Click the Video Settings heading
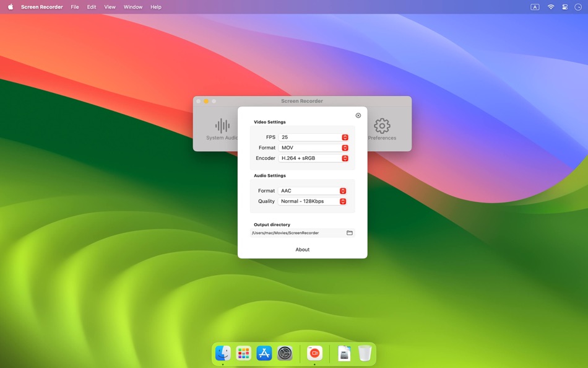The height and width of the screenshot is (368, 588). click(x=270, y=122)
